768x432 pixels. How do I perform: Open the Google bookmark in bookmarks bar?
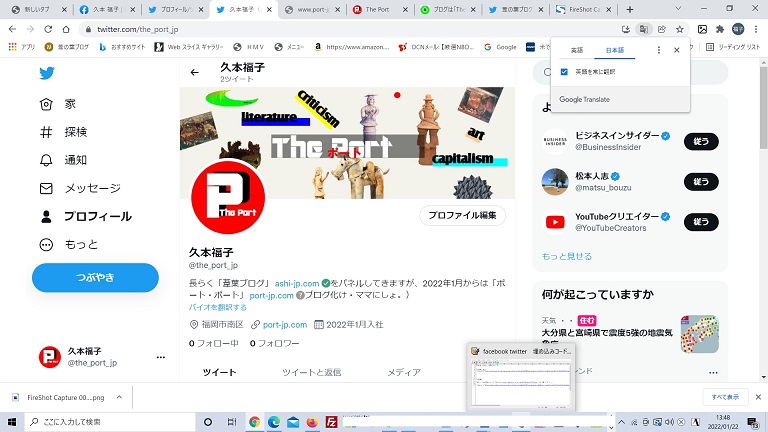[x=500, y=47]
